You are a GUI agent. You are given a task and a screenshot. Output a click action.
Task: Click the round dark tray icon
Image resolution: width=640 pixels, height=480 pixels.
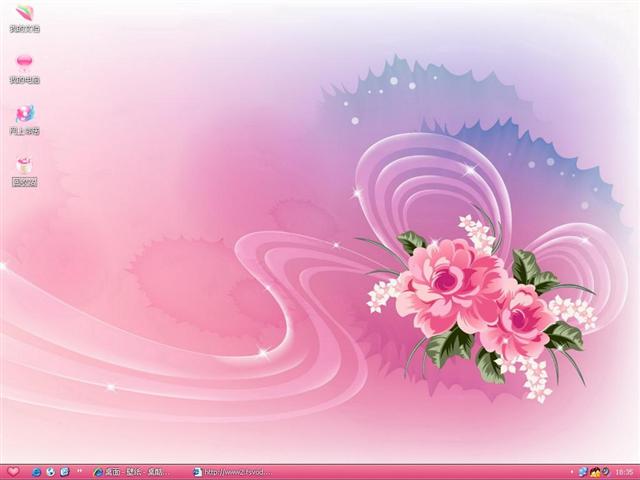click(x=606, y=472)
